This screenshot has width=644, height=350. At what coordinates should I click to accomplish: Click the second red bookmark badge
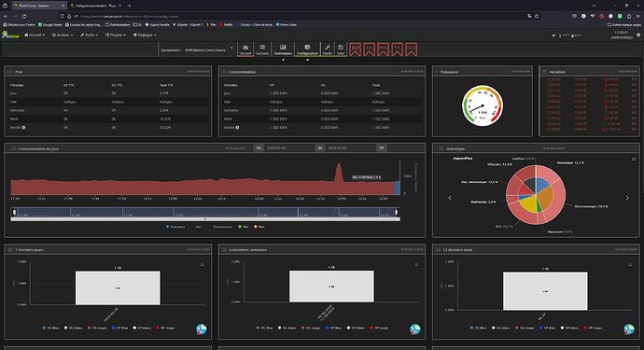point(370,49)
